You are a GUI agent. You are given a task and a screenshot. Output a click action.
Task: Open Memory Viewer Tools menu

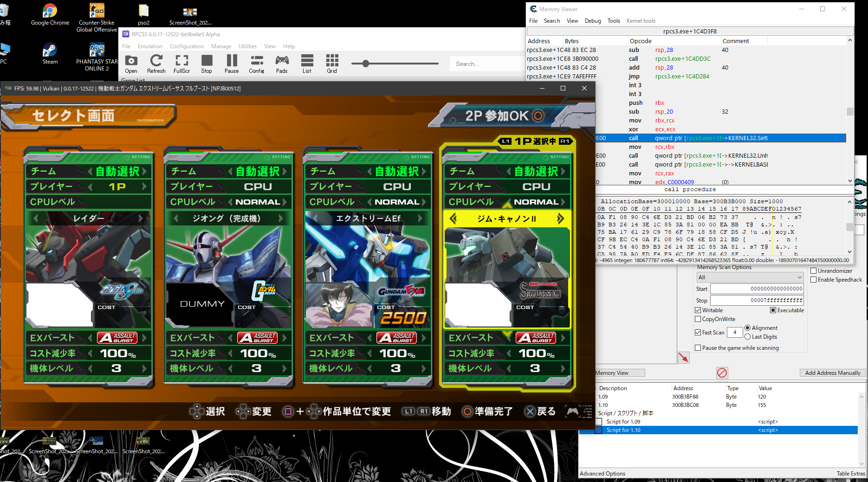click(614, 21)
